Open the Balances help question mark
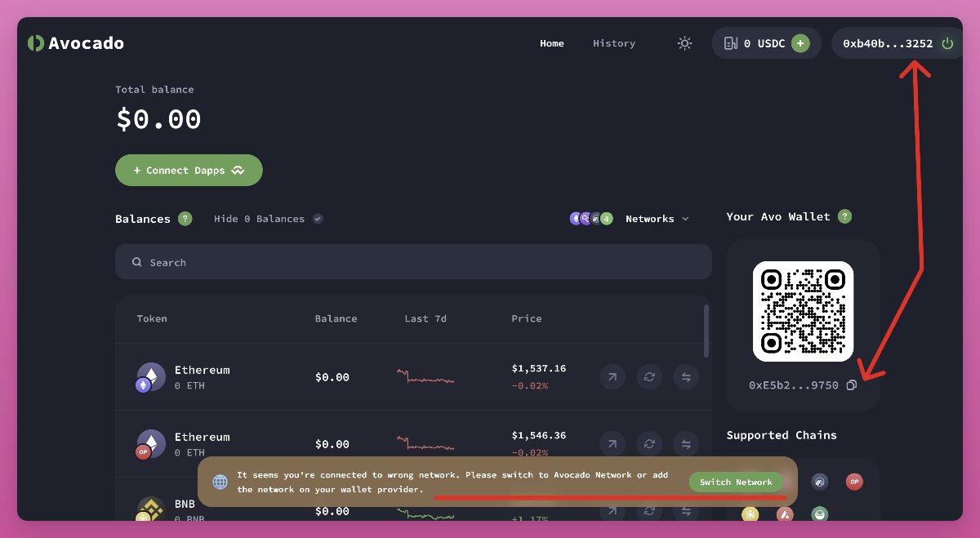 click(185, 219)
